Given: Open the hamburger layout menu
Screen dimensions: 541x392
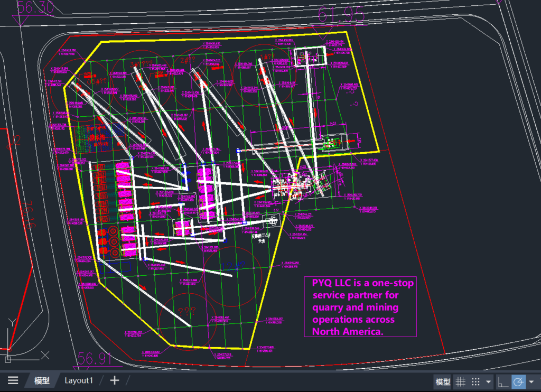Looking at the screenshot, I should (x=13, y=380).
